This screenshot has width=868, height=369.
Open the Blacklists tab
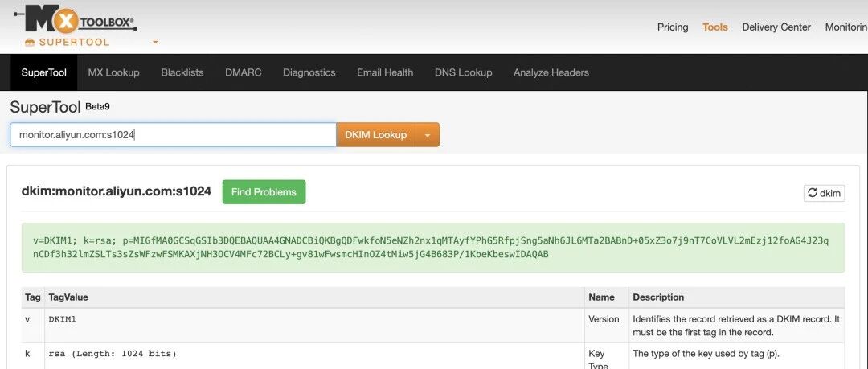point(182,72)
